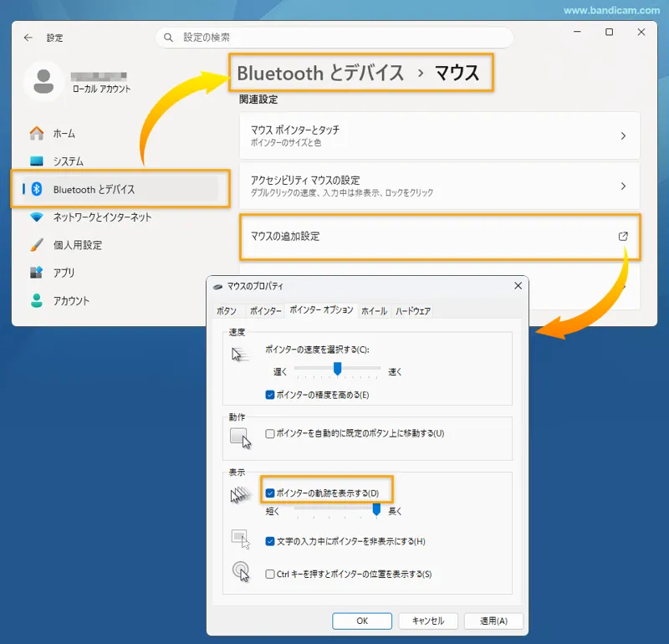Switch to the ボタン tab
This screenshot has height=644, width=669.
point(227,311)
